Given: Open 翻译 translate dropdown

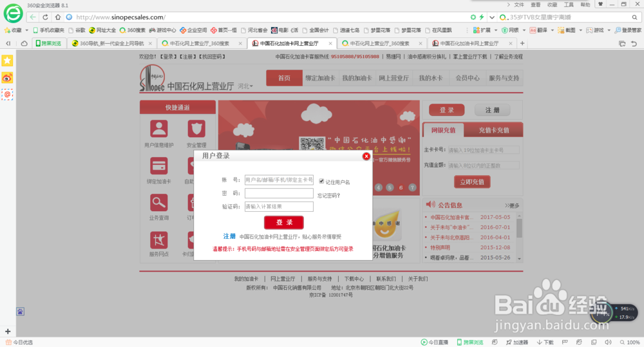Looking at the screenshot, I should click(542, 30).
